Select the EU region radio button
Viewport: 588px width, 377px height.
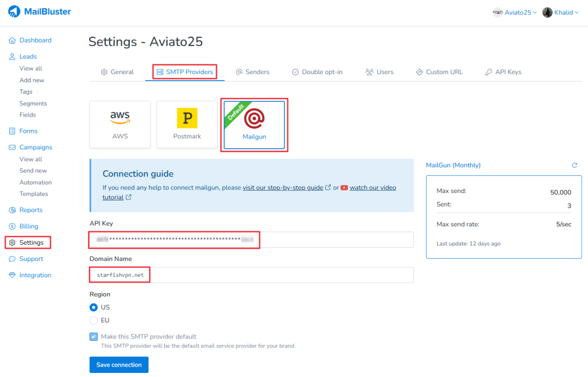click(94, 320)
